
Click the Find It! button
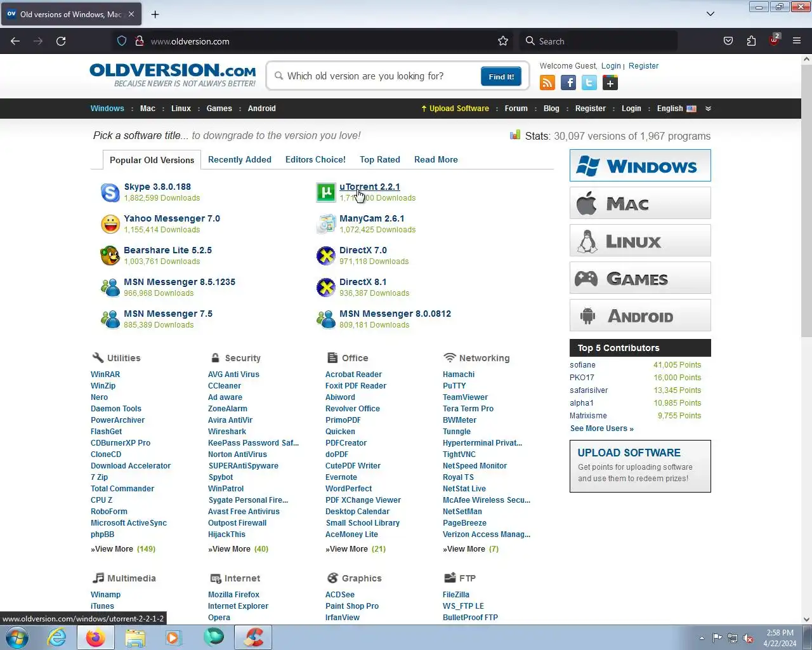pyautogui.click(x=501, y=77)
